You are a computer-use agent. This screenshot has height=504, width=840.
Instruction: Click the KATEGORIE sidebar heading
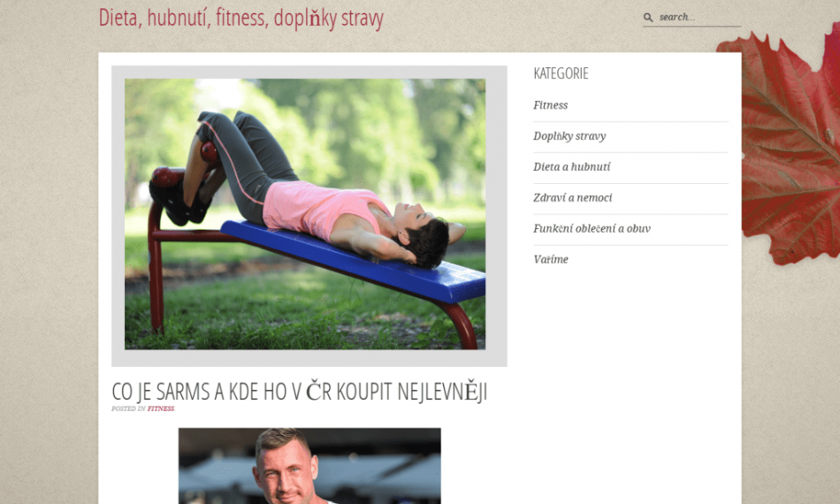pos(561,73)
